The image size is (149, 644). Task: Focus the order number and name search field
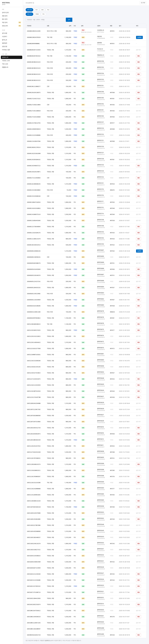point(45,20)
